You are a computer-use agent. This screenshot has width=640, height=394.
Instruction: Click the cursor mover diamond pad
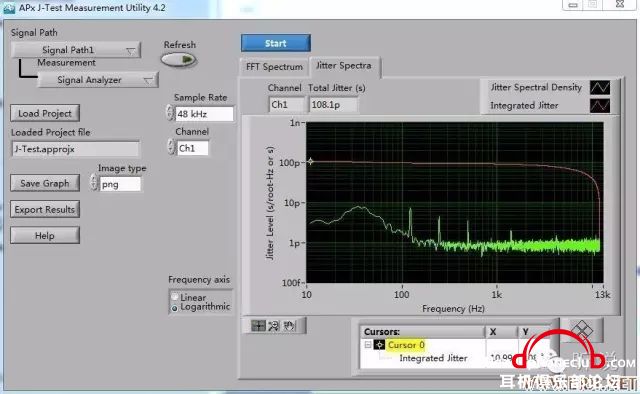click(x=582, y=329)
